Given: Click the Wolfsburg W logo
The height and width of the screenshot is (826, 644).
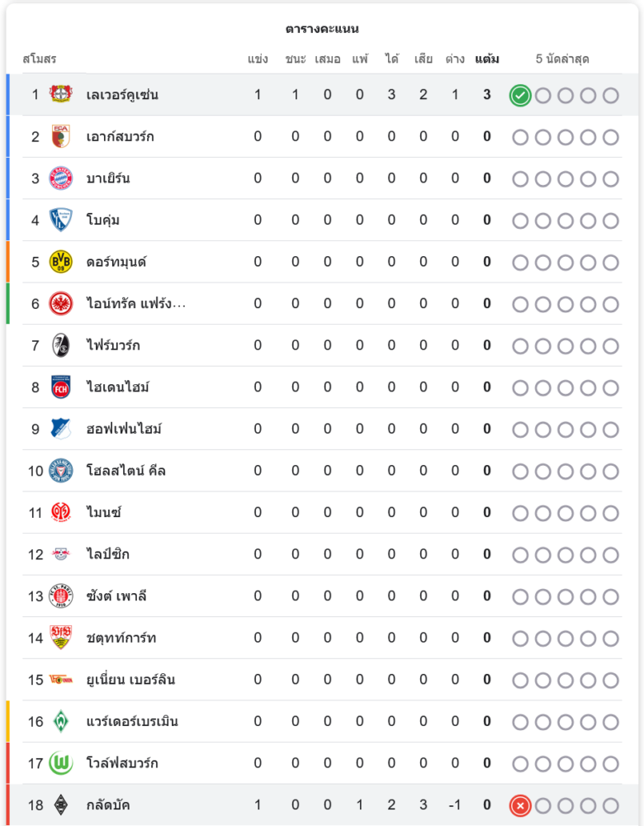Looking at the screenshot, I should pos(60,763).
